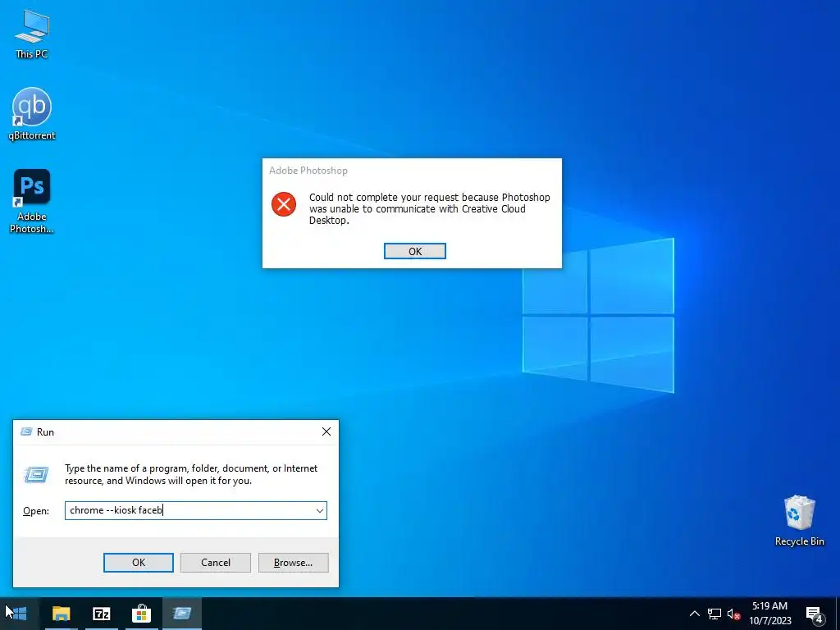Select the Adobe Photoshop desktop shortcut

pyautogui.click(x=32, y=201)
